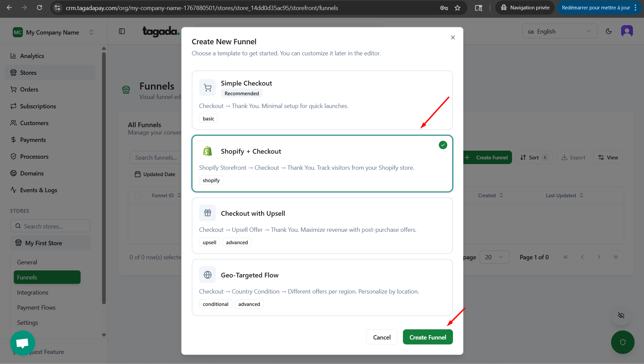Reload the page in browser
Viewport: 644px width, 364px height.
[39, 8]
